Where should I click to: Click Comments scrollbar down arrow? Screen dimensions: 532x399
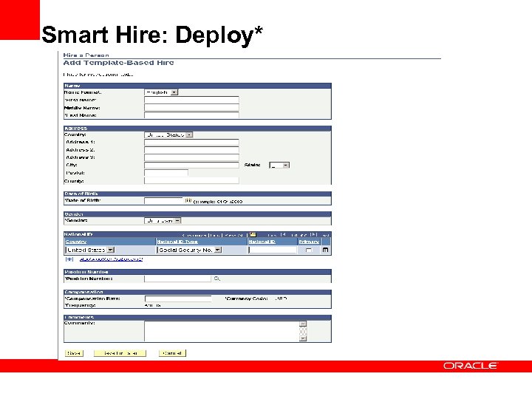point(303,338)
